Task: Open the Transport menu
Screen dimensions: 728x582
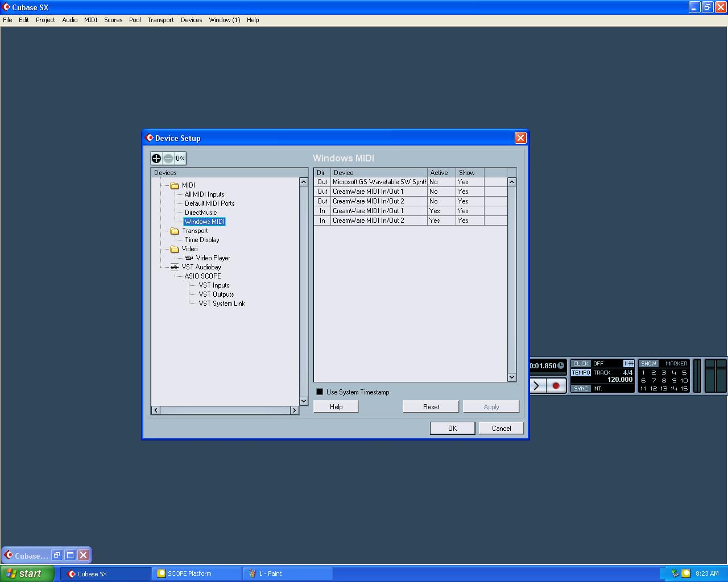Action: pos(160,20)
